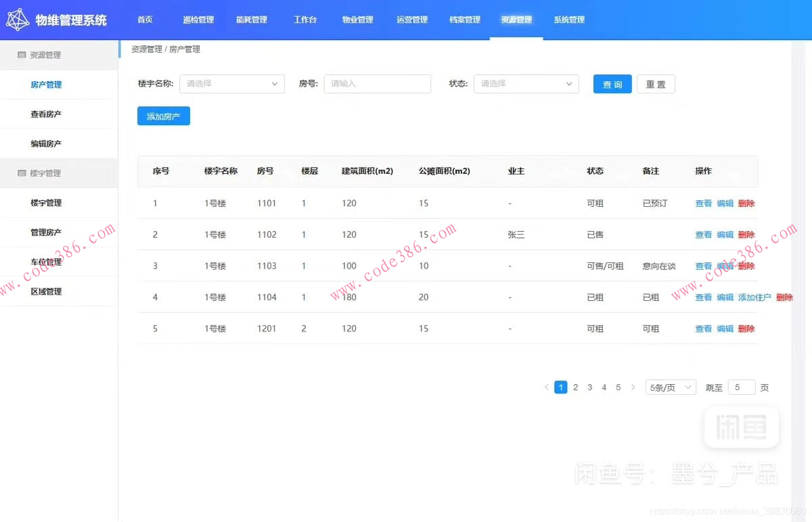812x522 pixels.
Task: Select page 3 in the pagination
Action: (x=589, y=387)
